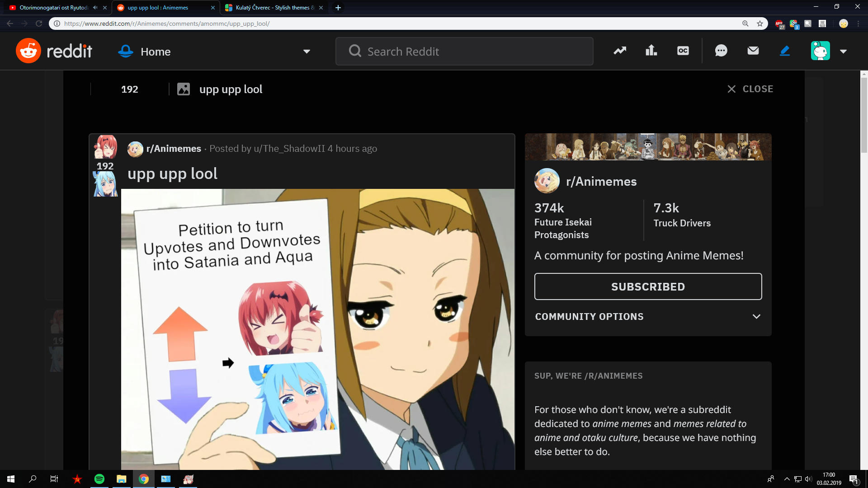Upvote the post with Satania icon
The image size is (868, 488).
[106, 146]
